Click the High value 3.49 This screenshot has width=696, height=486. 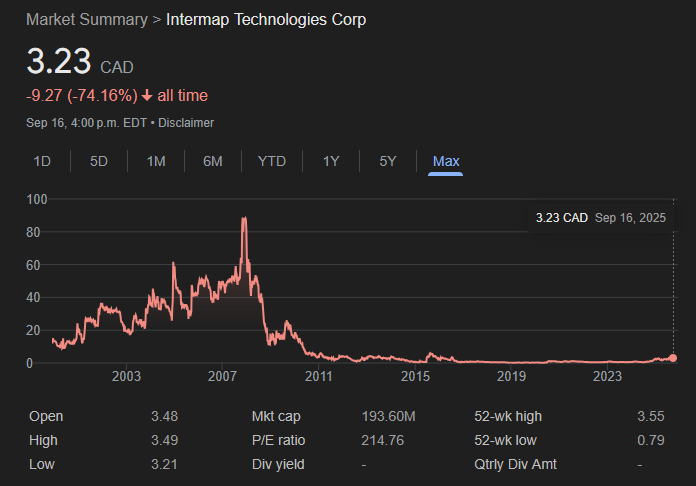tap(164, 440)
